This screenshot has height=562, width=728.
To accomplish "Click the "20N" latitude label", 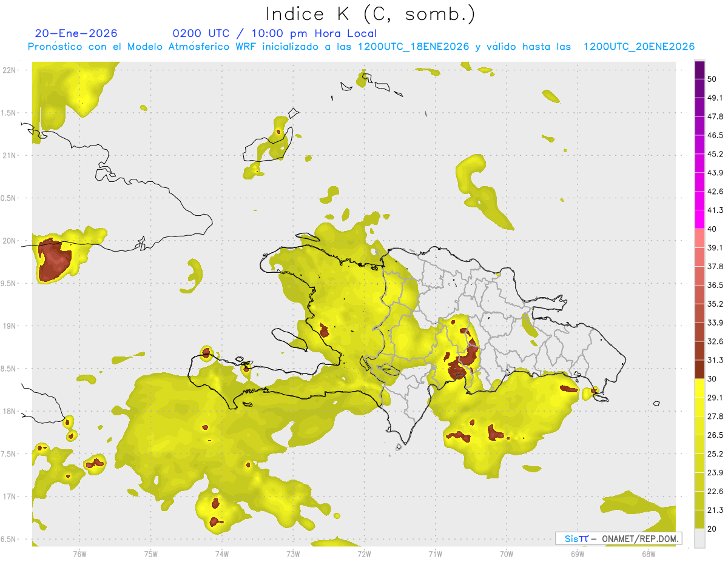I will tap(10, 241).
